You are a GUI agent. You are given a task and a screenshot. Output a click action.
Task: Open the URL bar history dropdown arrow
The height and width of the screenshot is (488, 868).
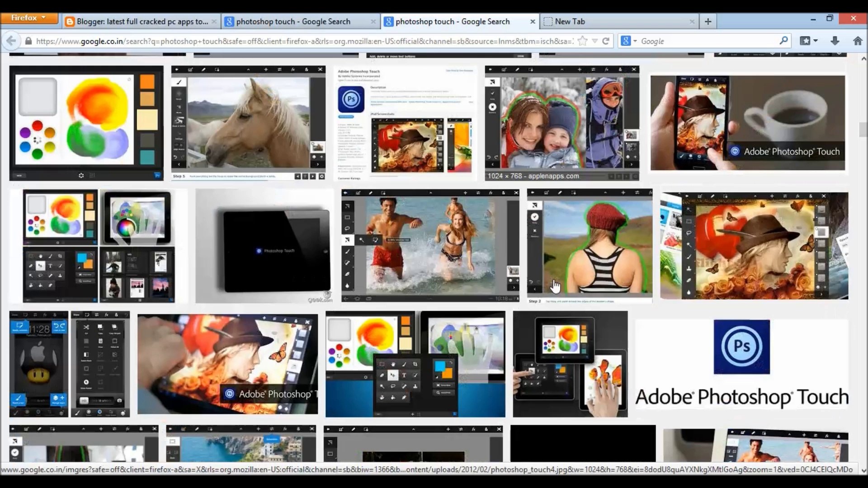pos(594,41)
